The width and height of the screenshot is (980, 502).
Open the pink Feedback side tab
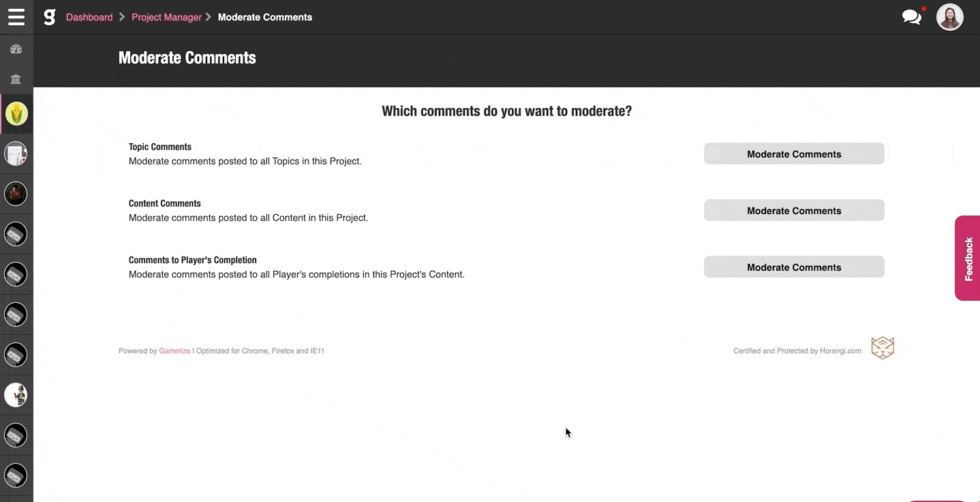pos(968,259)
